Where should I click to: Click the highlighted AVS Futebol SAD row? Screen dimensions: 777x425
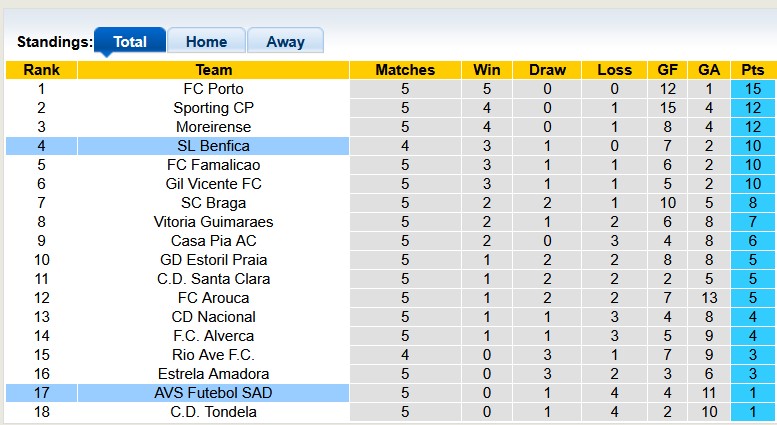pyautogui.click(x=214, y=393)
